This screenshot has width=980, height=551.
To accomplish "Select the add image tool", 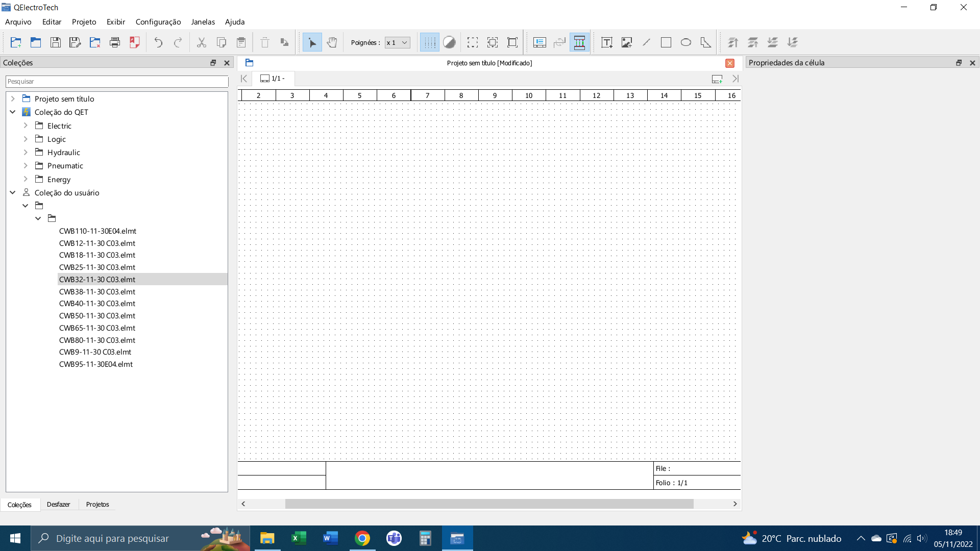I will (626, 42).
